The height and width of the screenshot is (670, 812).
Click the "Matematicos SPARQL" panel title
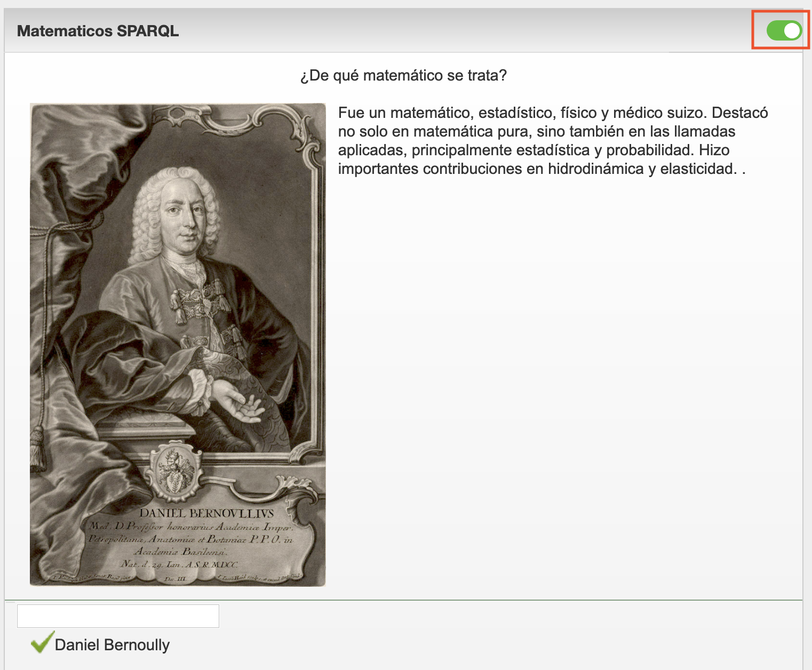point(98,31)
